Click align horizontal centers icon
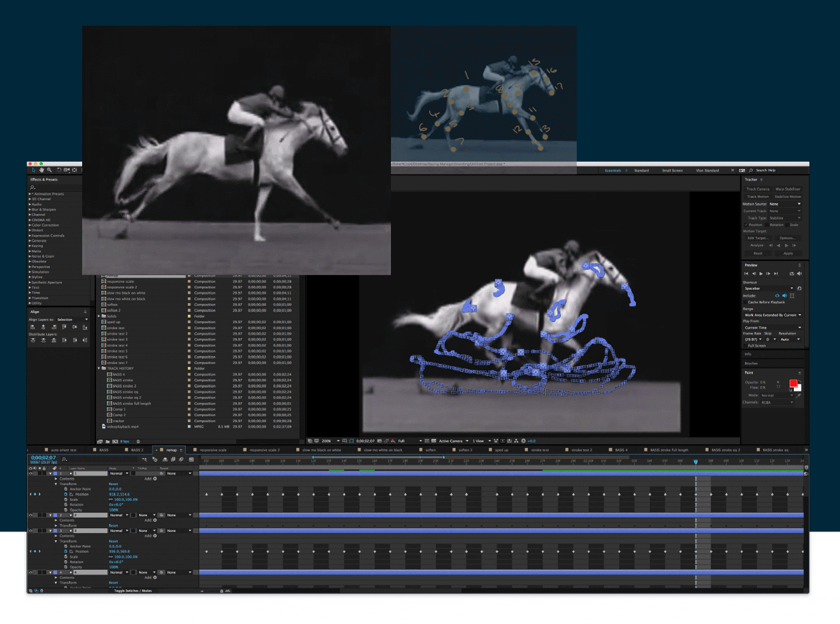Image resolution: width=840 pixels, height=624 pixels. 43,327
